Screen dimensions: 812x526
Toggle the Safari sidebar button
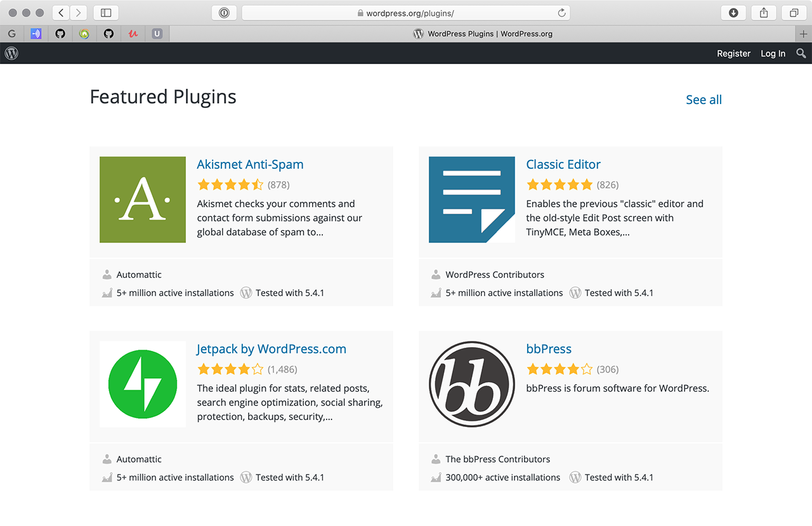click(106, 13)
